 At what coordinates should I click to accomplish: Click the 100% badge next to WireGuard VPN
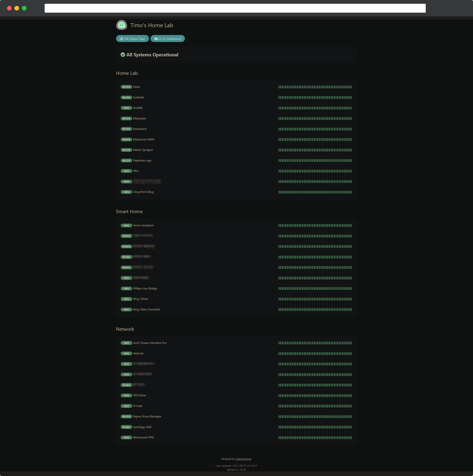[126, 437]
